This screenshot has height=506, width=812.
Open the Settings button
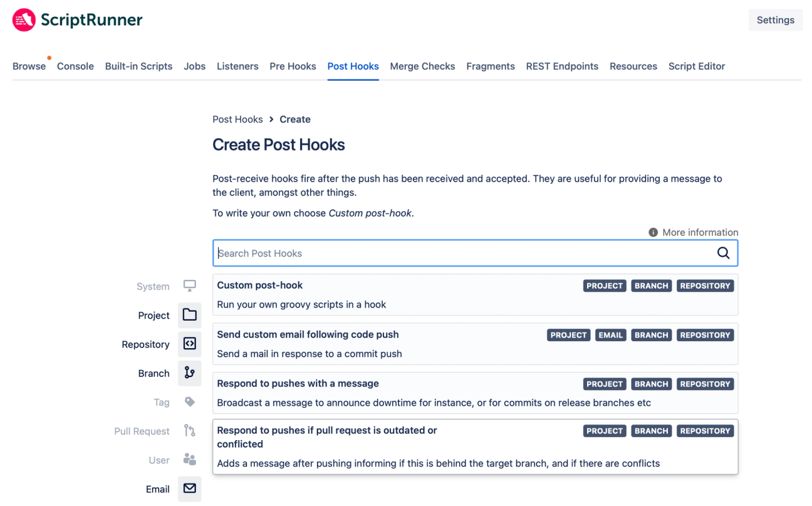click(775, 20)
